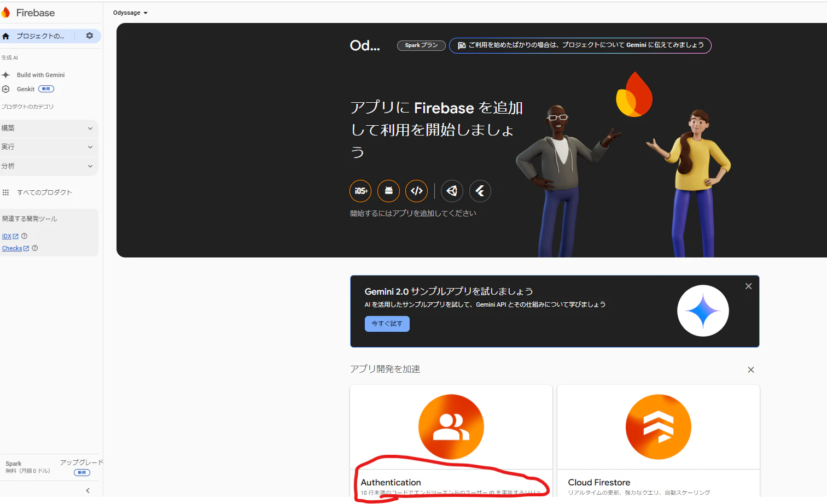Add an Android app to project
The image size is (827, 504).
click(x=388, y=191)
